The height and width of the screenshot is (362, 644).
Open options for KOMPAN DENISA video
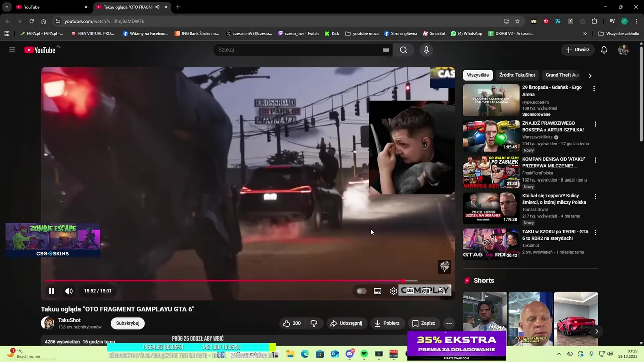click(x=595, y=160)
